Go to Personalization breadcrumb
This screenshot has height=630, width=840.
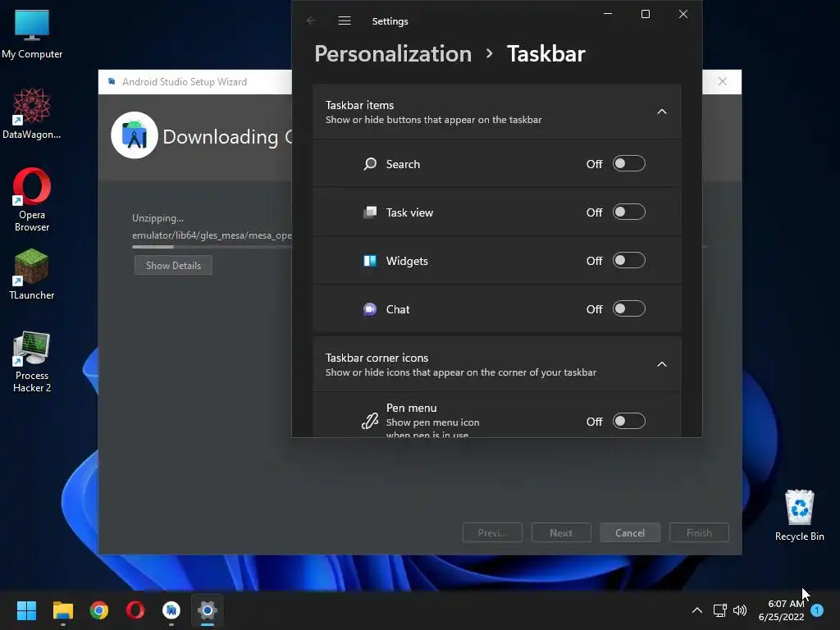tap(393, 53)
